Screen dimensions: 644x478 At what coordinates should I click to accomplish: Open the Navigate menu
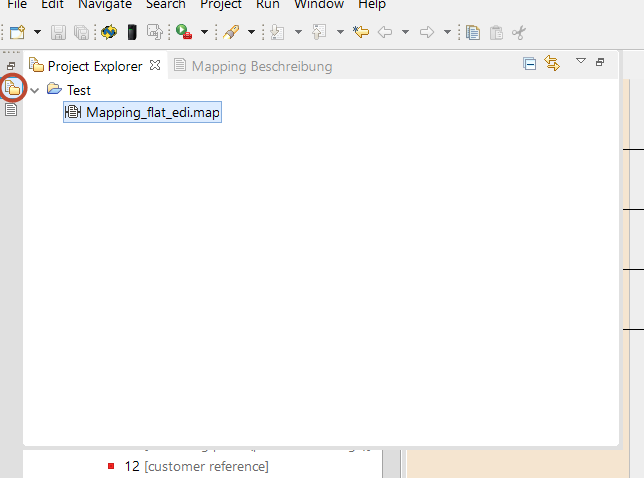[x=105, y=5]
